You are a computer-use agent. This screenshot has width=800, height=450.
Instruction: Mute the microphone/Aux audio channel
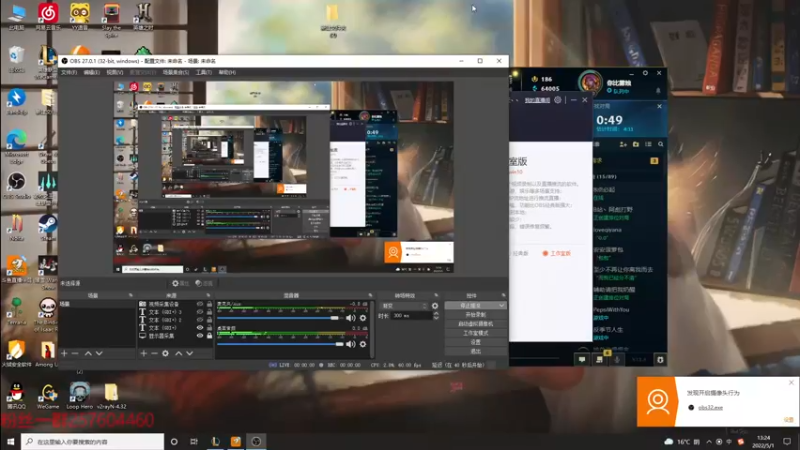coord(351,318)
